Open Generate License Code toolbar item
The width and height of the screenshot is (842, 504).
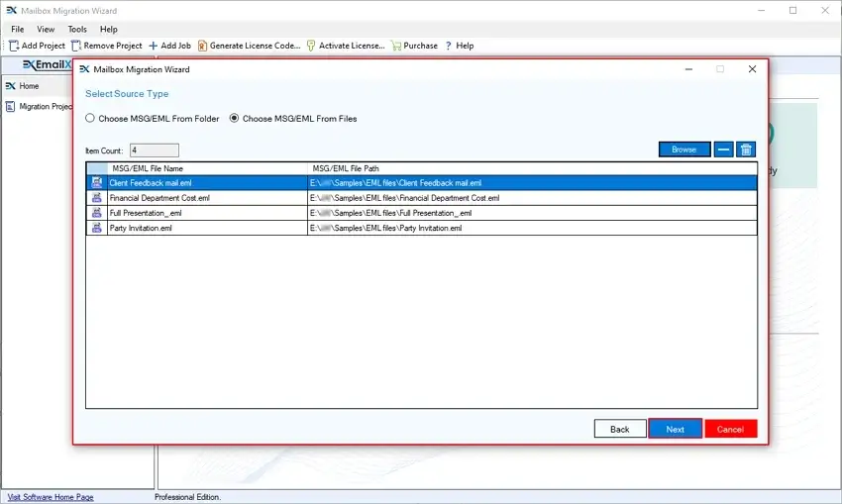(x=249, y=46)
